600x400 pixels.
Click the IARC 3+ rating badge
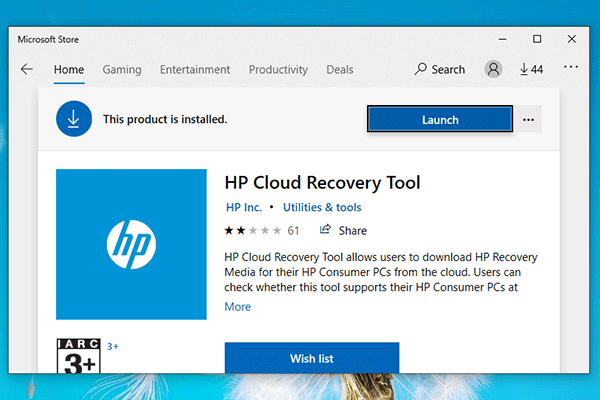pos(78,356)
